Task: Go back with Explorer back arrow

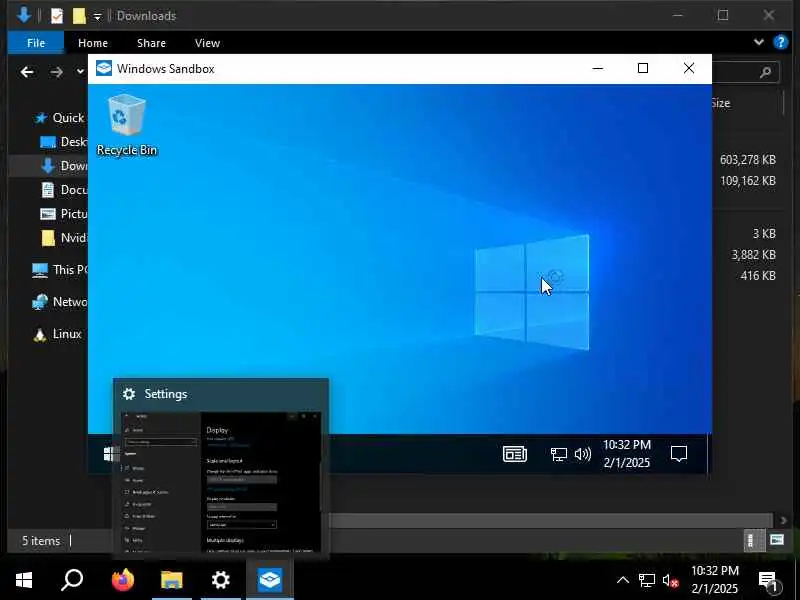Action: click(x=27, y=72)
